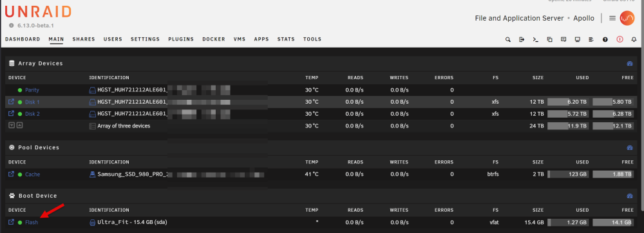Viewport: 644px width, 233px height.
Task: Click the Boot Device gauge icon
Action: click(630, 196)
